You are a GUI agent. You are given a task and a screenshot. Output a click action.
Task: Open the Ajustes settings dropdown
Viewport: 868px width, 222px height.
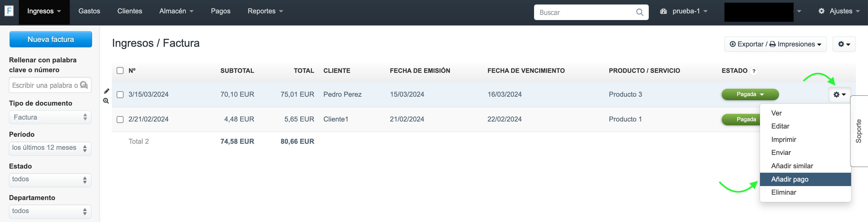(839, 11)
